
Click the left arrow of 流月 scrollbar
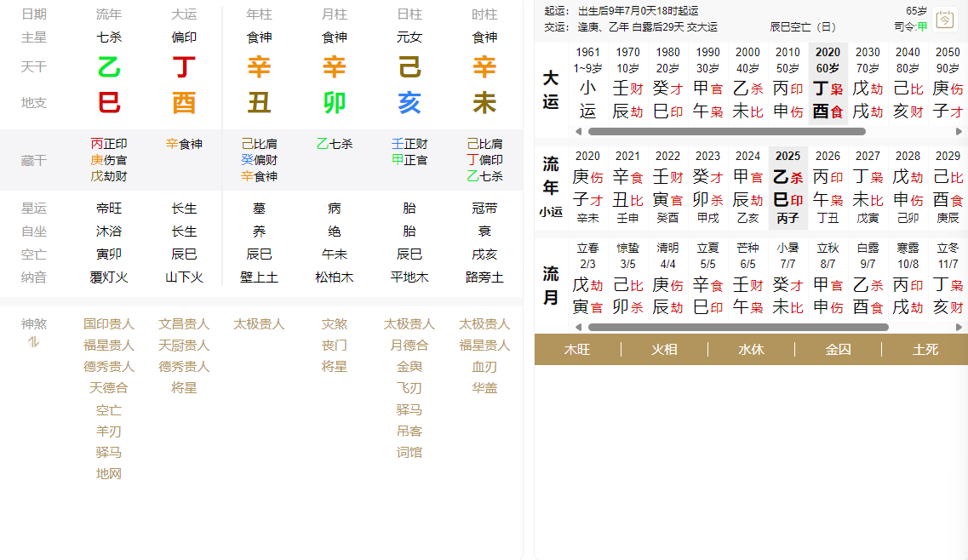[579, 327]
